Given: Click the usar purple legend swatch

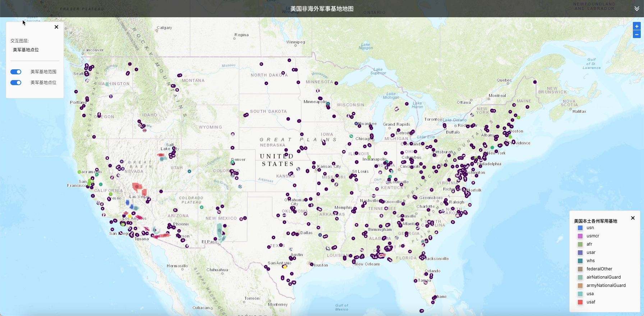Looking at the screenshot, I should [580, 252].
